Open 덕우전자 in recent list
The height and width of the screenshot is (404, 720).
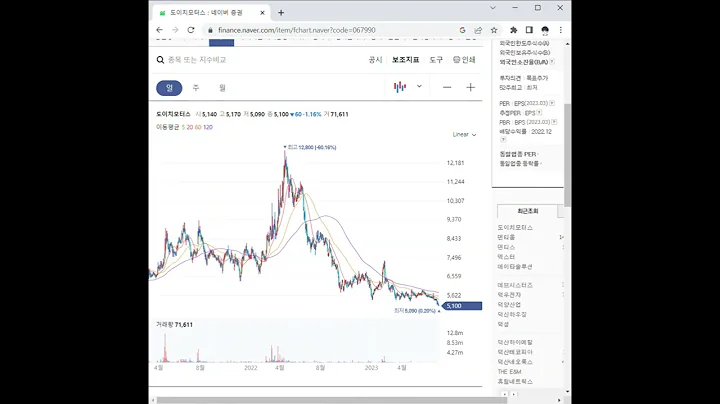pos(509,295)
